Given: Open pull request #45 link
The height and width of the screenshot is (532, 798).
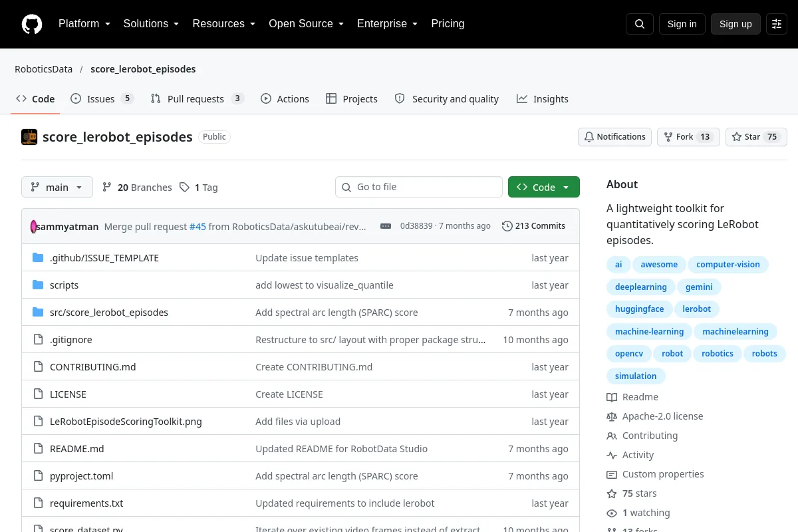Looking at the screenshot, I should (198, 226).
